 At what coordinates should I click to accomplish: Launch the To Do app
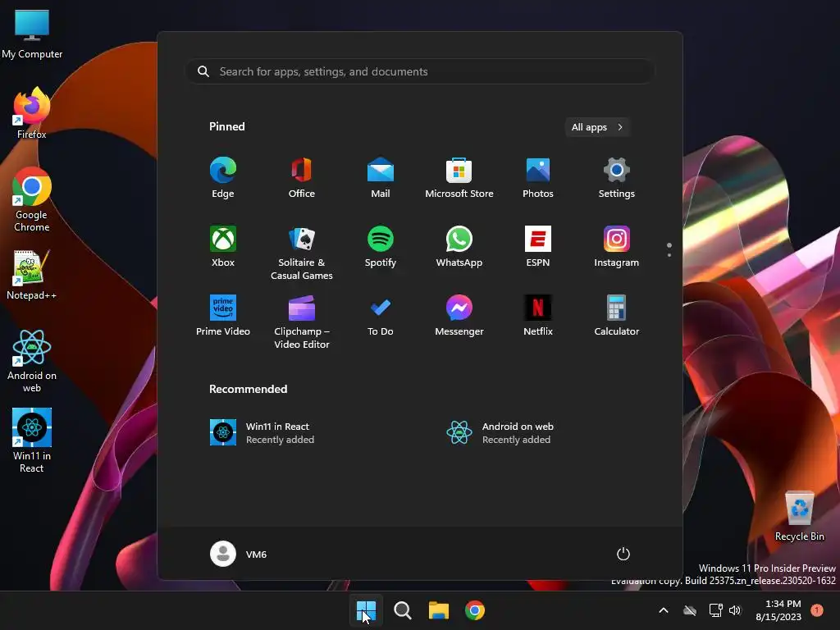point(381,316)
